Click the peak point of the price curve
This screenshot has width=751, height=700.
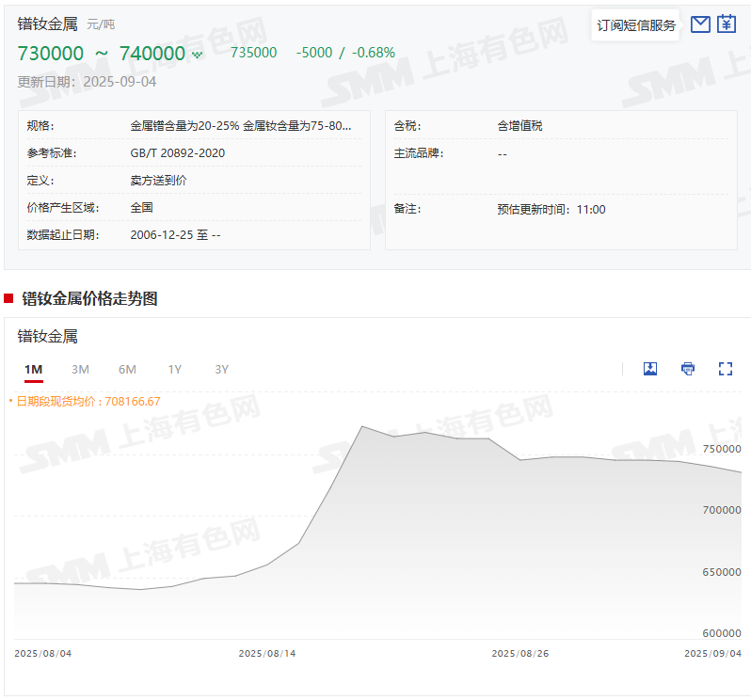click(362, 427)
